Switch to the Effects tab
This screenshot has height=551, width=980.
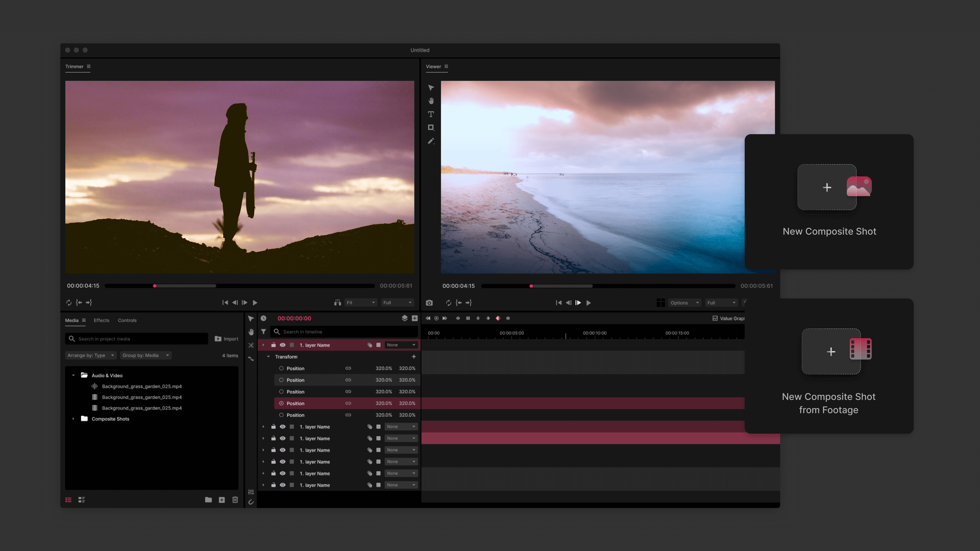click(x=102, y=320)
